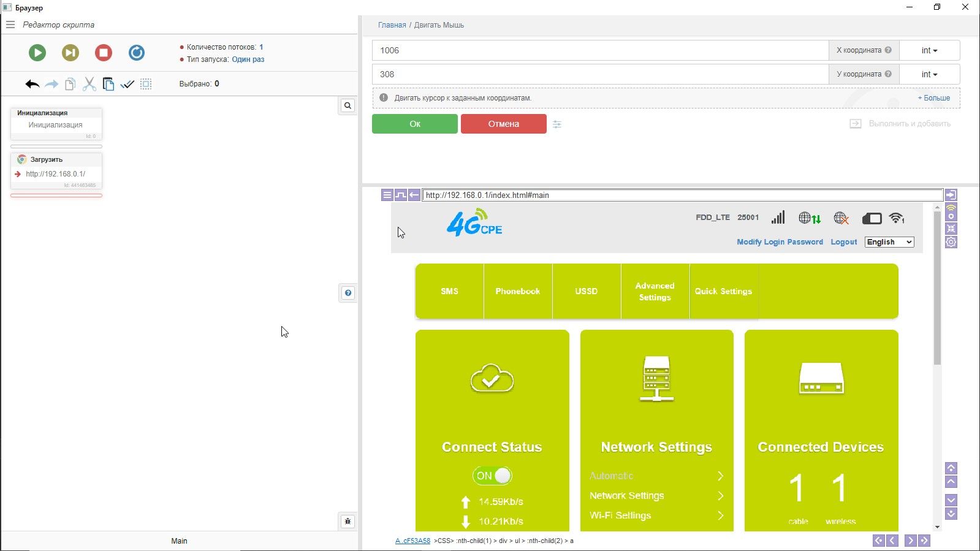Open the SMS tab in router menu
The image size is (980, 551).
[449, 291]
